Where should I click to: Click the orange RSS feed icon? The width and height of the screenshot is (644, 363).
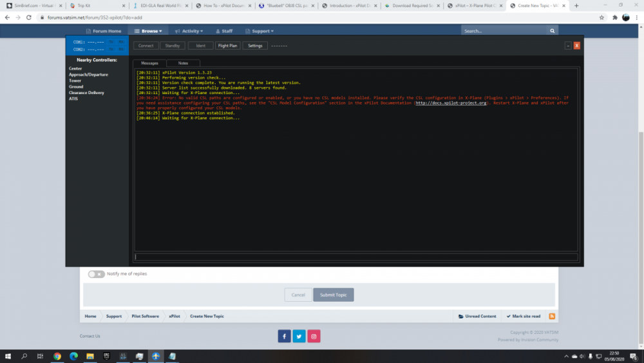[x=552, y=316]
